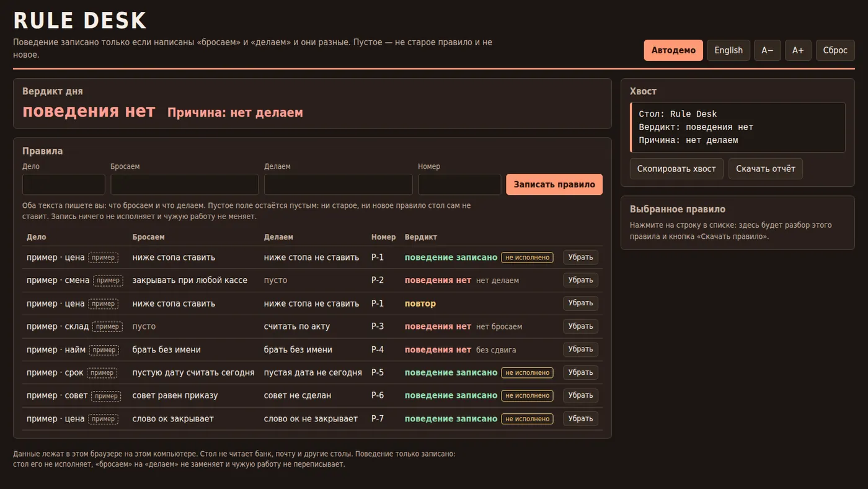Remove rule P-2 with its Убрать button

[580, 280]
